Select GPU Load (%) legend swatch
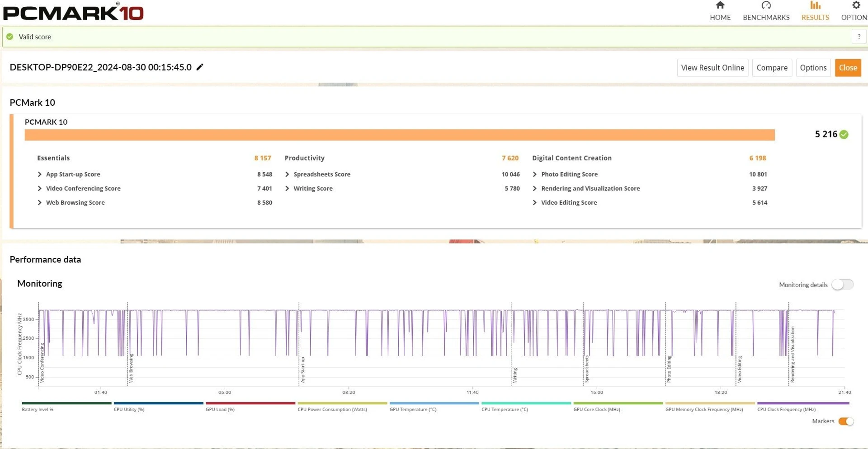The image size is (868, 449). point(250,403)
